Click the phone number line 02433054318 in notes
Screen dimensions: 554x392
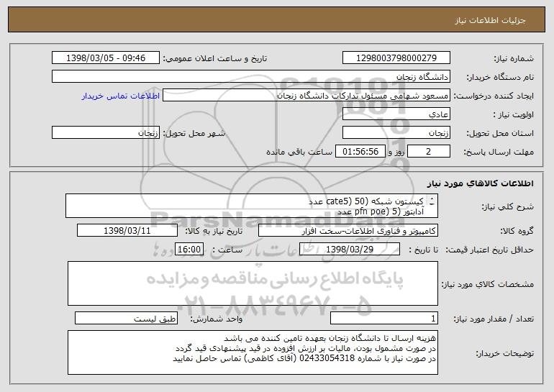(x=304, y=358)
